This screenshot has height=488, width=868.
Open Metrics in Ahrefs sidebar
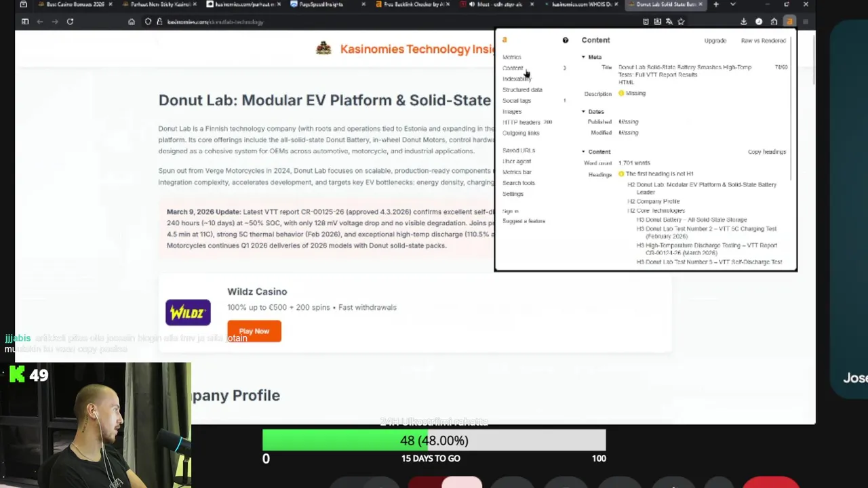click(x=512, y=57)
